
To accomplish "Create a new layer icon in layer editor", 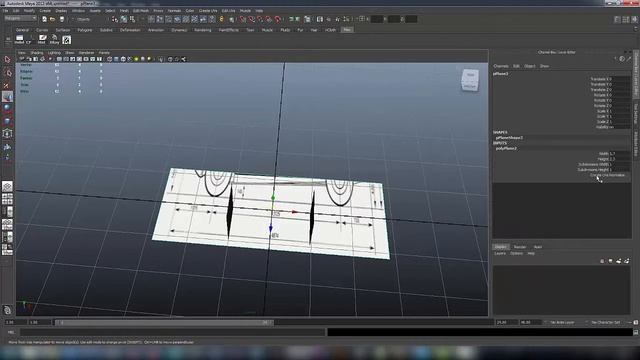I will coord(618,261).
